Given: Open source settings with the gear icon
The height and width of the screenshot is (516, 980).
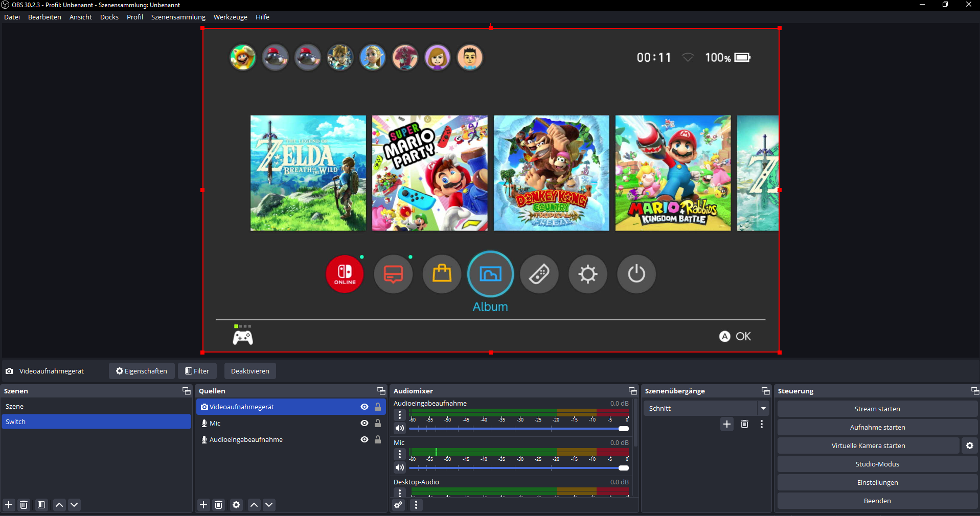Looking at the screenshot, I should pyautogui.click(x=236, y=505).
